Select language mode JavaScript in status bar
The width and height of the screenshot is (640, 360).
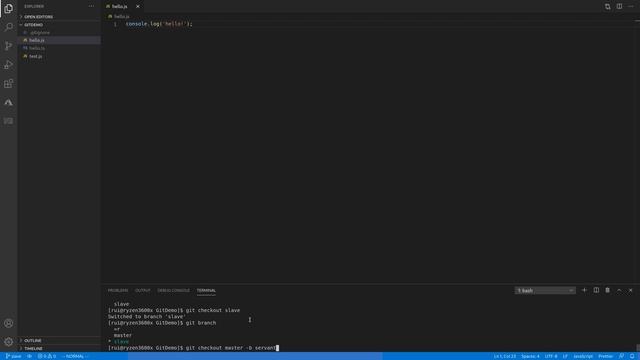tap(583, 356)
